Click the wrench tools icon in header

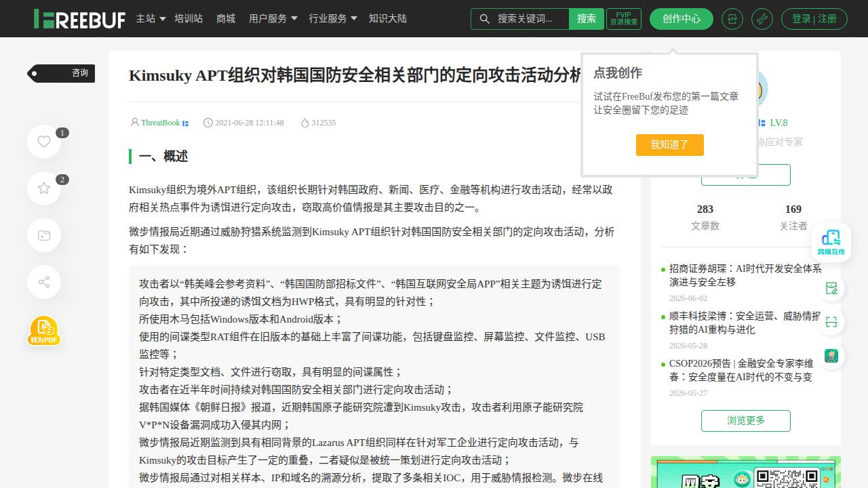click(762, 19)
